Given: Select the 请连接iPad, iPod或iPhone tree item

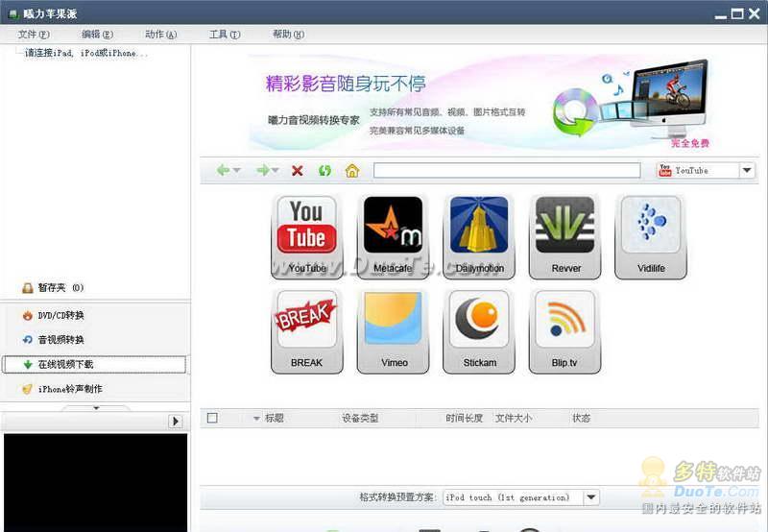Looking at the screenshot, I should point(86,53).
